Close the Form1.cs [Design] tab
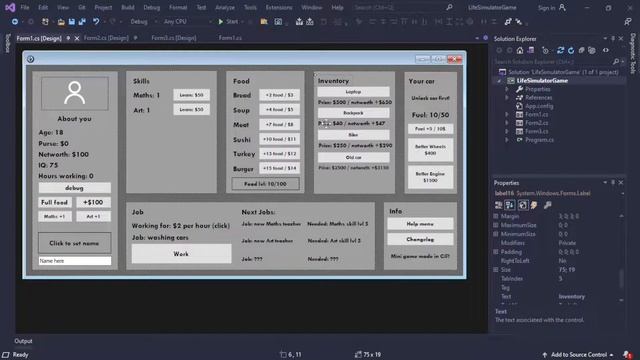Image resolution: width=640 pixels, height=360 pixels. pos(77,38)
